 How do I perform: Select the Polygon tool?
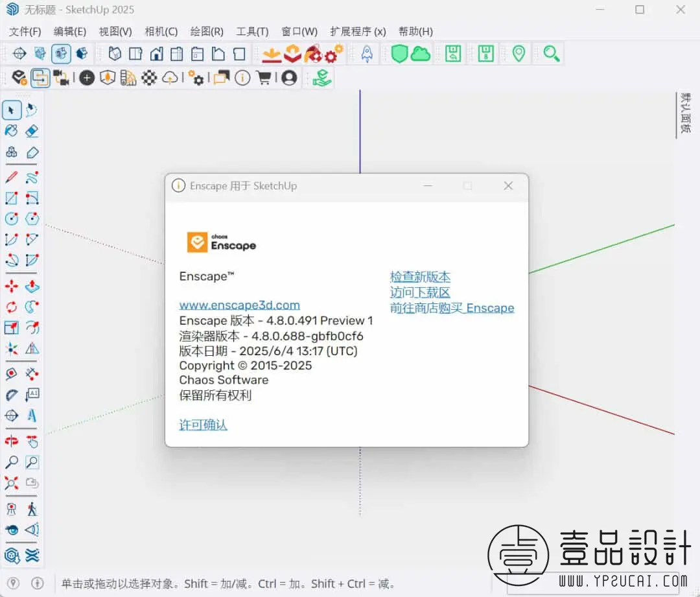(32, 219)
